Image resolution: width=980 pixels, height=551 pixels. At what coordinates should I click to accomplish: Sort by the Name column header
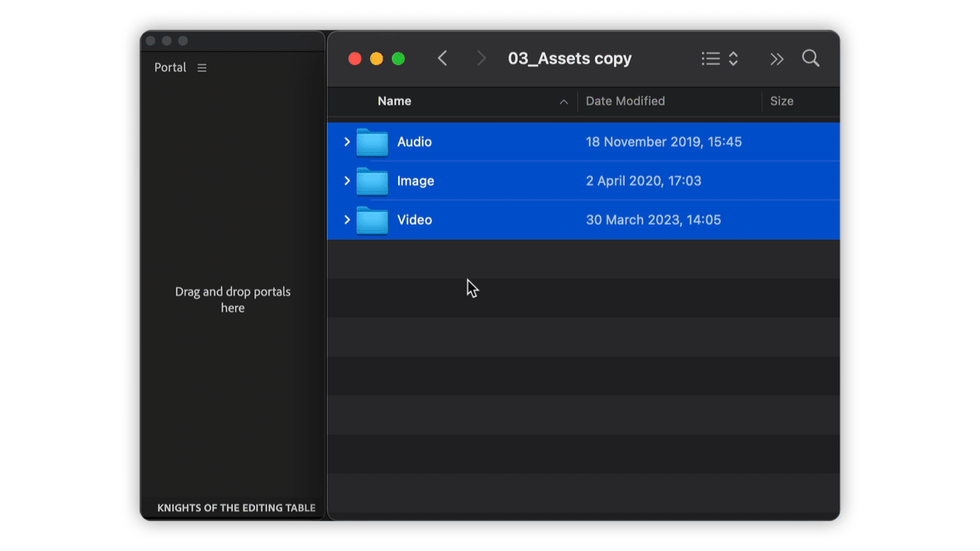tap(394, 101)
